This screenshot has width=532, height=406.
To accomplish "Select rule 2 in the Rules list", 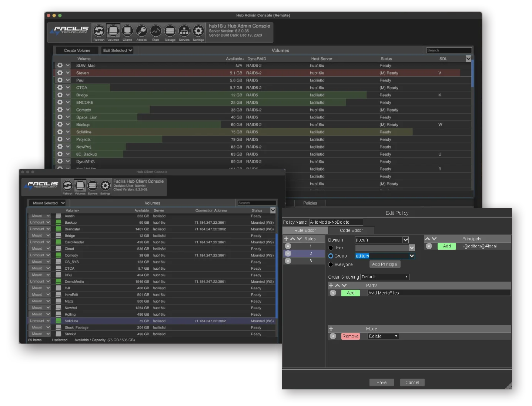I will pos(304,253).
